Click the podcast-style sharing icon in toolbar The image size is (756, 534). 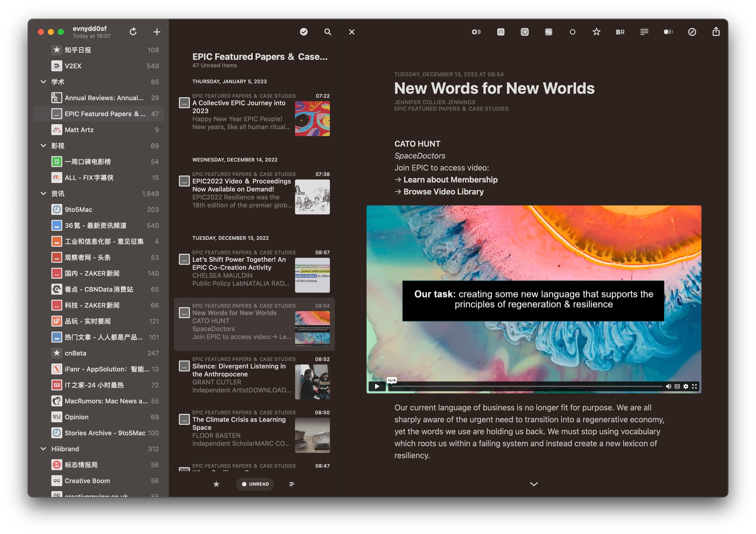coord(501,32)
